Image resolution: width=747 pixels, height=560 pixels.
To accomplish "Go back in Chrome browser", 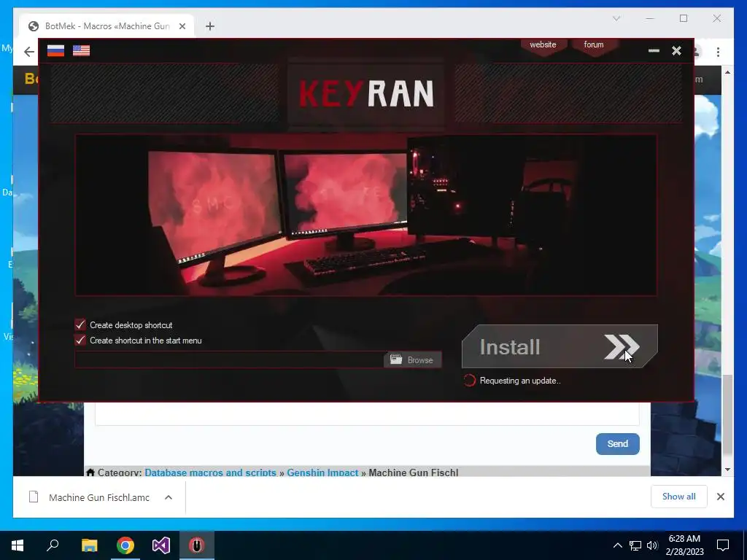I will 29,52.
